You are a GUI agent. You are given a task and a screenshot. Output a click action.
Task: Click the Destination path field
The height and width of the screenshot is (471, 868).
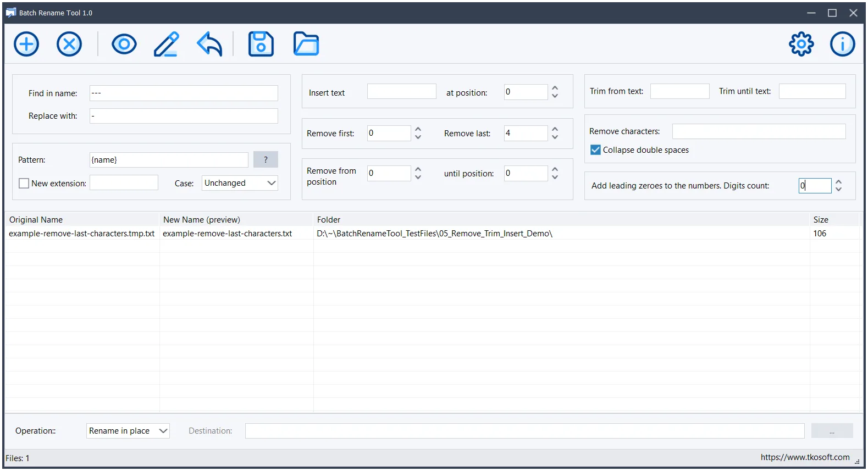click(525, 431)
